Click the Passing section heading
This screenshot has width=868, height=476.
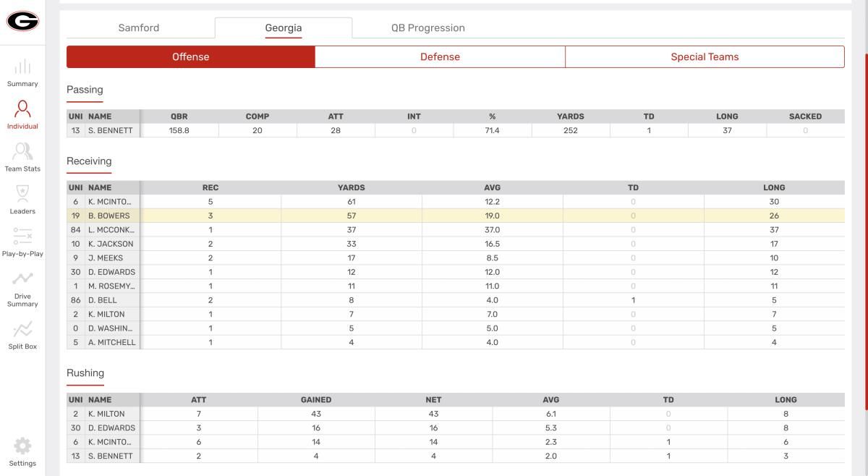(x=85, y=90)
